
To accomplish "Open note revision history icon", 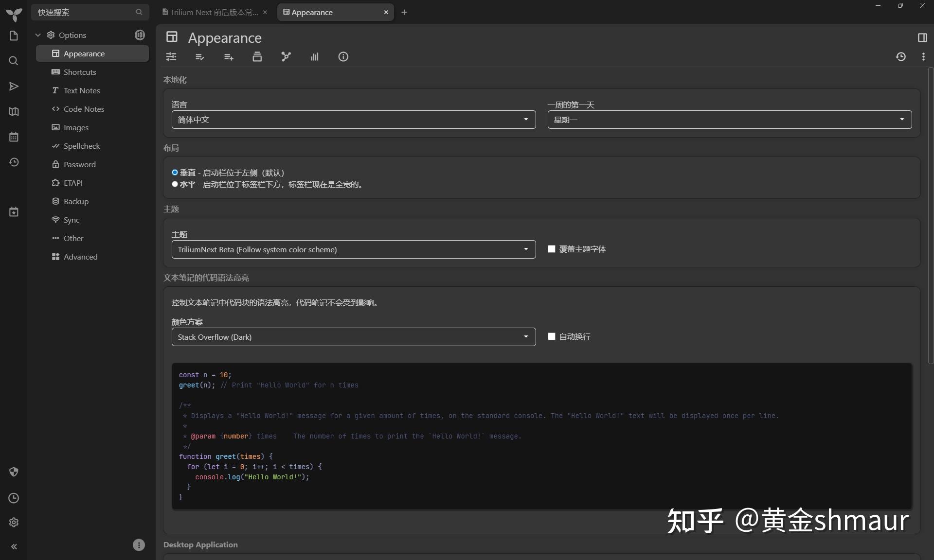I will tap(901, 56).
